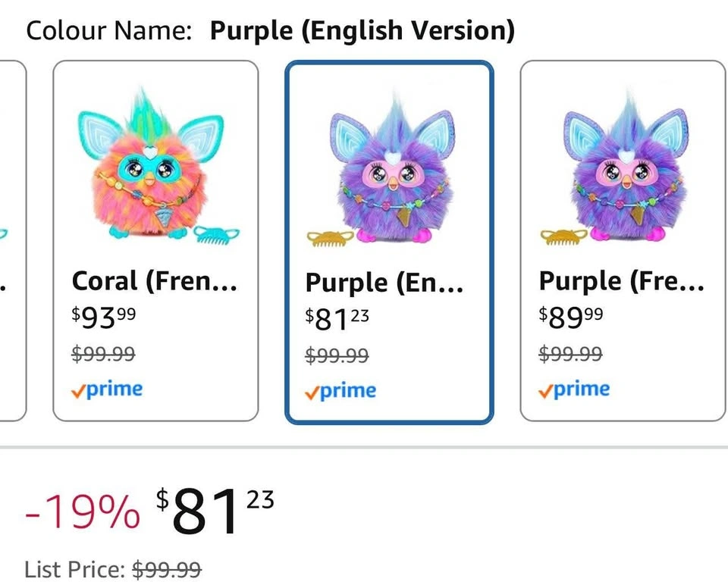Click the $81.23 price in the selected card

[337, 319]
